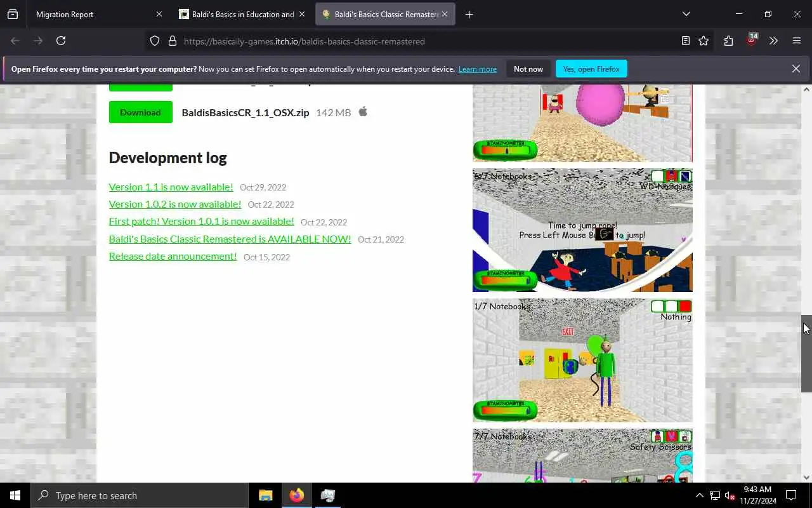Click the muted volume tray icon
Image resolution: width=812 pixels, height=508 pixels.
(x=730, y=495)
